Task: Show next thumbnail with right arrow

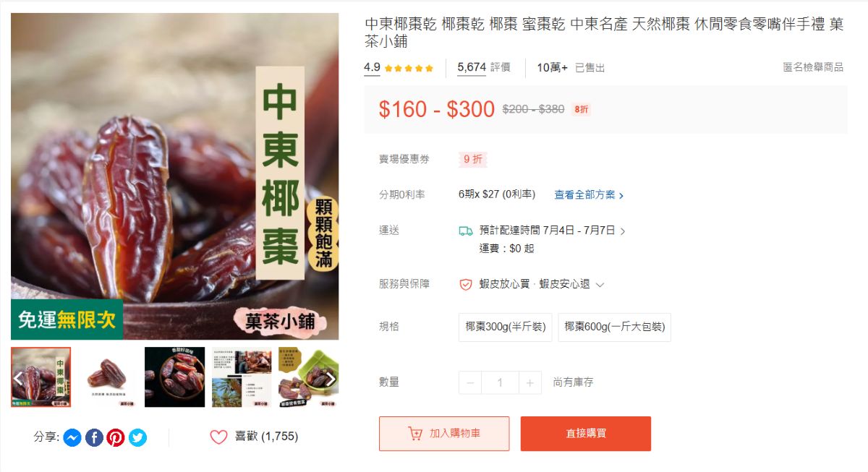Action: (x=331, y=378)
